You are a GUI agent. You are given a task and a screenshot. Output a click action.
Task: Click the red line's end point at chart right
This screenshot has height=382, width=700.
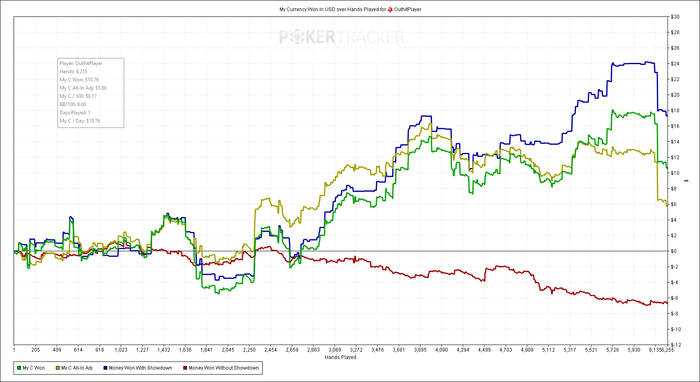[667, 303]
